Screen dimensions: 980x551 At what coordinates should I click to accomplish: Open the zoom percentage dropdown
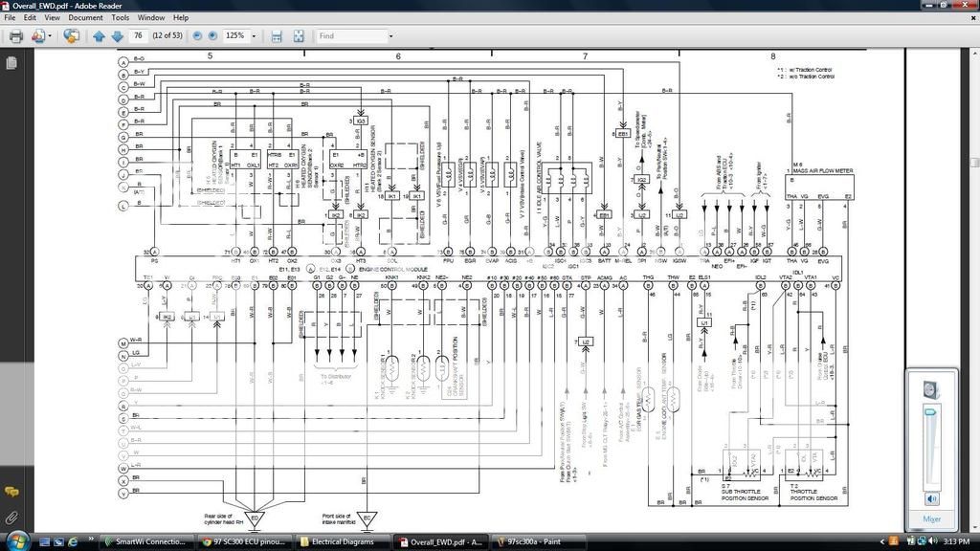click(x=253, y=36)
